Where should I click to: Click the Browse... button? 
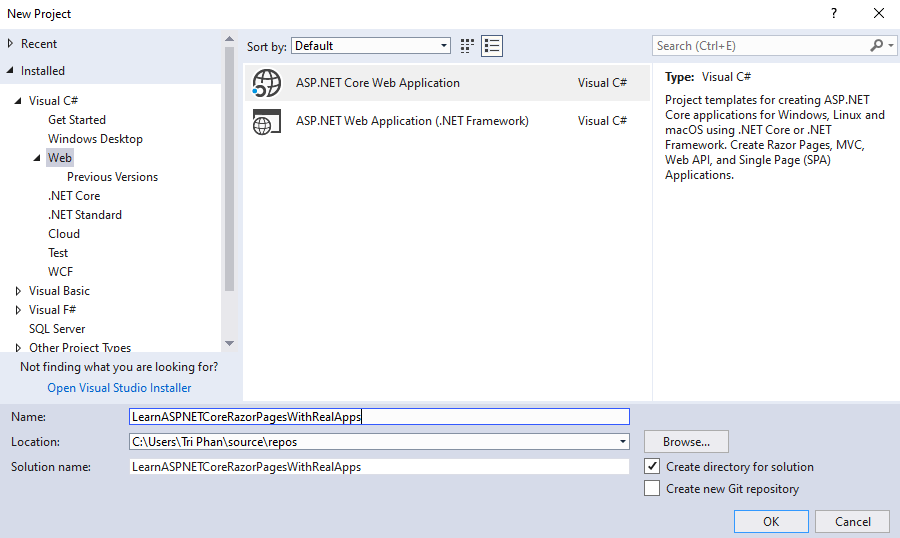tap(686, 442)
